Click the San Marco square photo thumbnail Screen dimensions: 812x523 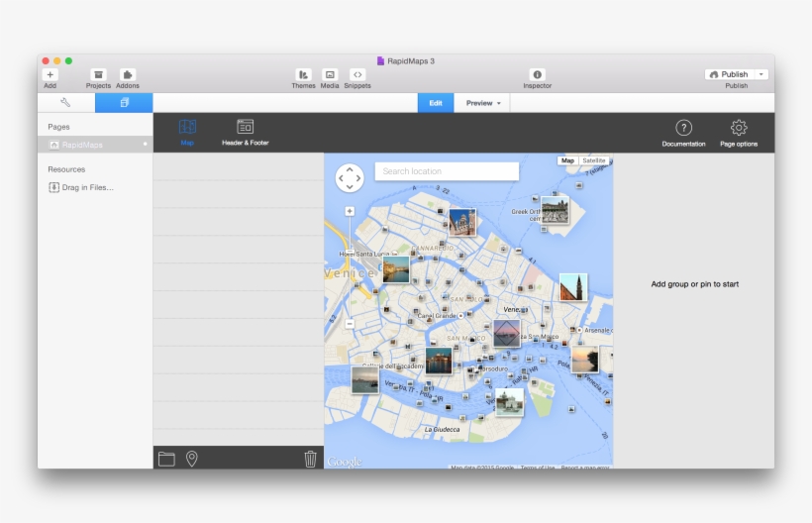[506, 333]
